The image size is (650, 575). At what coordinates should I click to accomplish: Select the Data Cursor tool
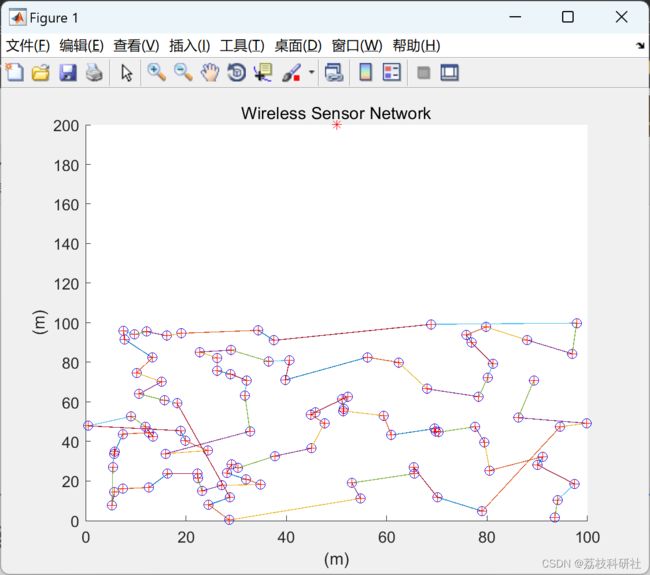[x=263, y=73]
